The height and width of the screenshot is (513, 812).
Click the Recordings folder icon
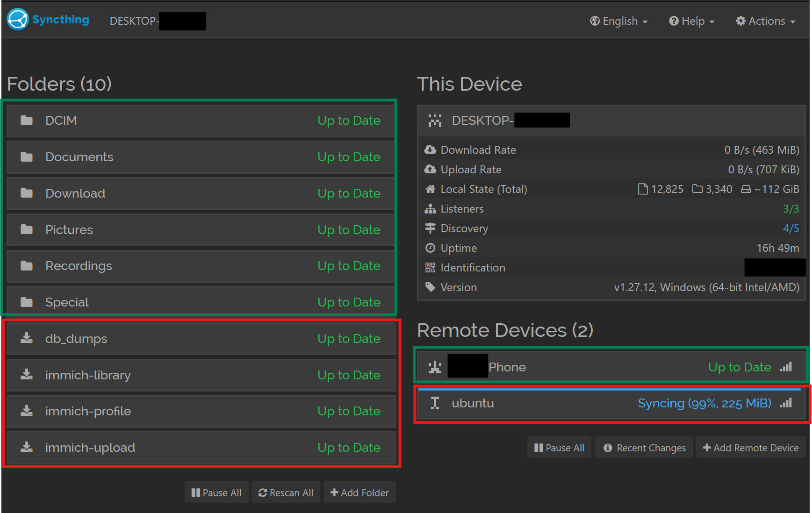(27, 266)
